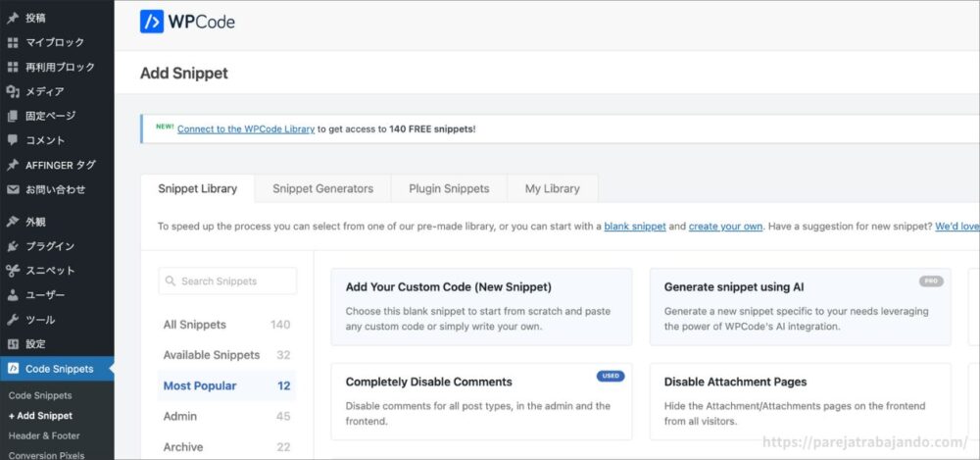Click the blank snippet link
This screenshot has width=980, height=460.
(634, 227)
